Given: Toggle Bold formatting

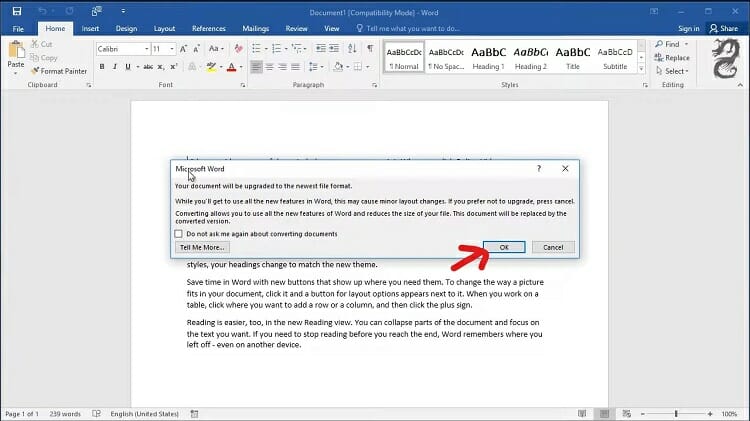Looking at the screenshot, I should (102, 66).
